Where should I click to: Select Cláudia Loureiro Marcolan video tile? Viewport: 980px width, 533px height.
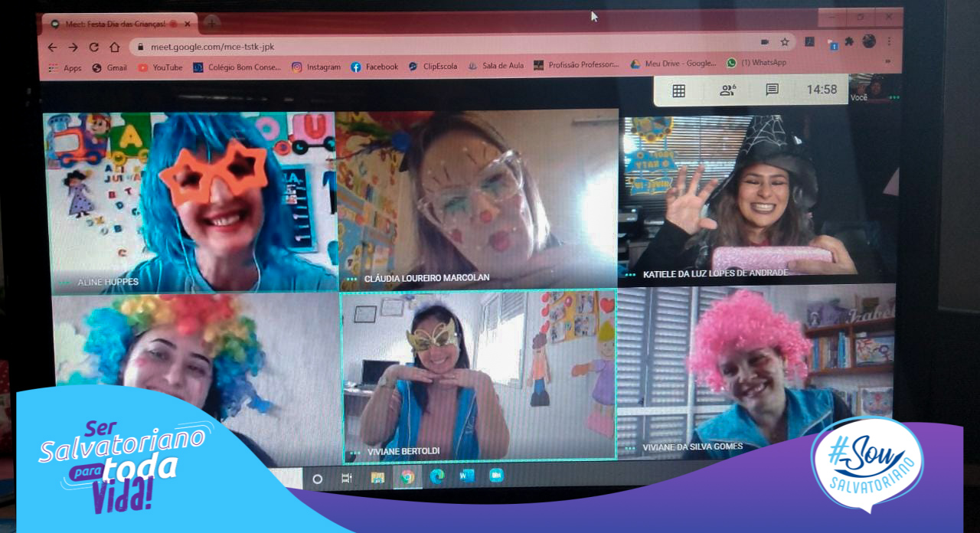click(x=477, y=199)
